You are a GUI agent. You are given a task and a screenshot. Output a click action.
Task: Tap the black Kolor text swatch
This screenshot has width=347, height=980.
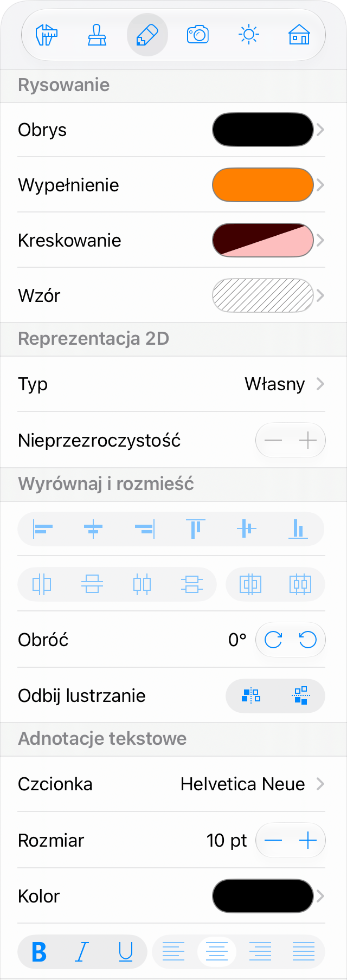(263, 896)
